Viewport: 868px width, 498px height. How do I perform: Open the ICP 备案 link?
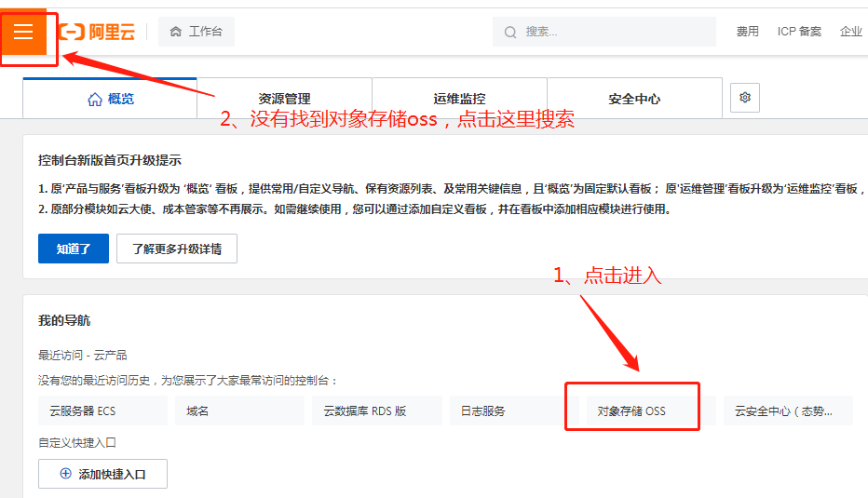pyautogui.click(x=799, y=32)
